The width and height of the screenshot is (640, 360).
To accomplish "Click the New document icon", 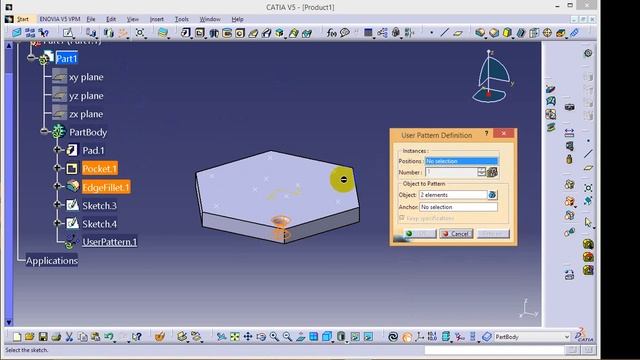I will (x=16, y=337).
